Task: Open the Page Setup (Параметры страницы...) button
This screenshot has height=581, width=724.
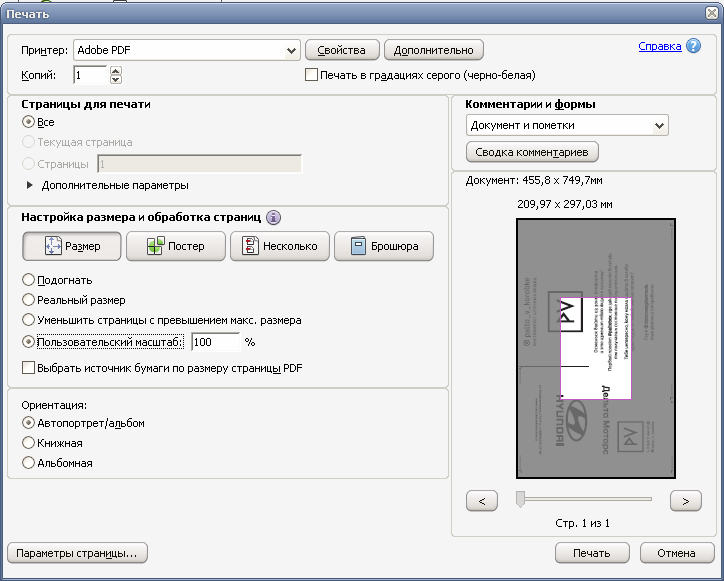Action: coord(77,553)
